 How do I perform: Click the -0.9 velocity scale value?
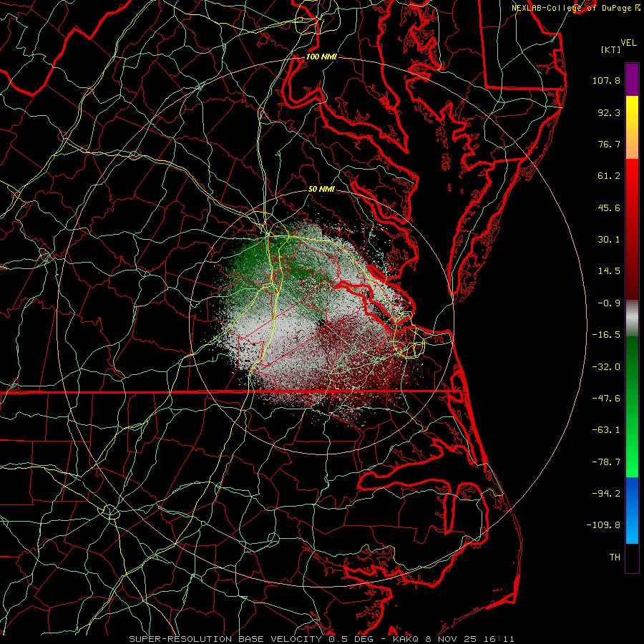point(609,303)
